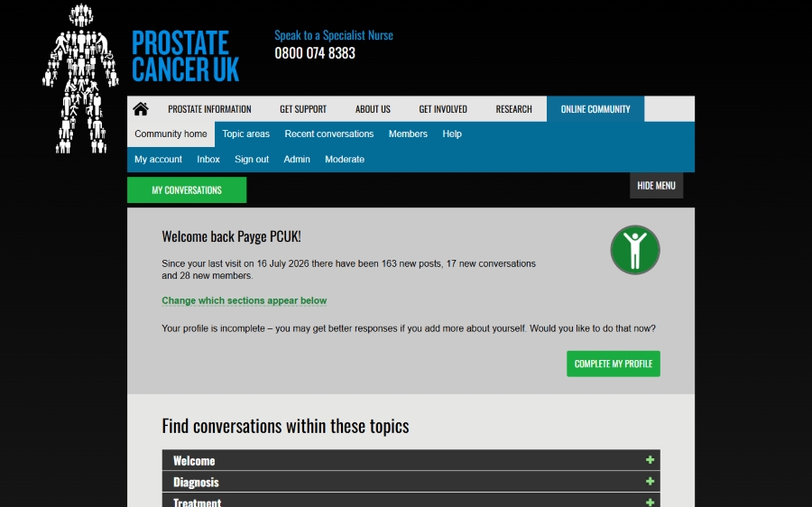Click the Hide Menu button

(x=656, y=186)
